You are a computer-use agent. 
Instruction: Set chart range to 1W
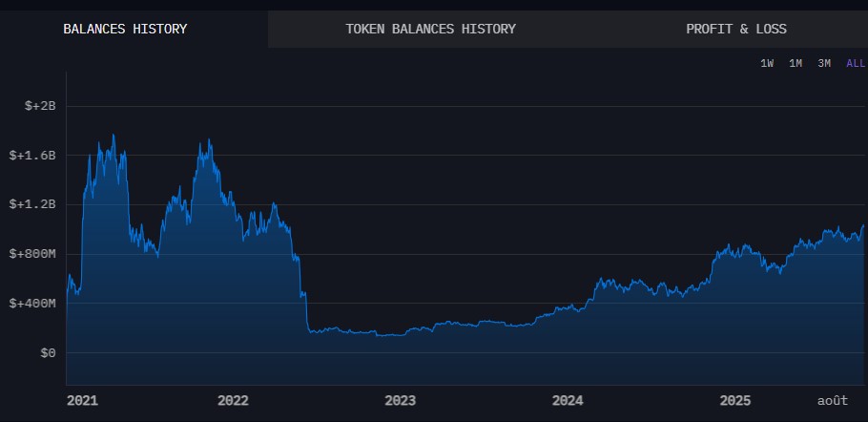pyautogui.click(x=767, y=63)
